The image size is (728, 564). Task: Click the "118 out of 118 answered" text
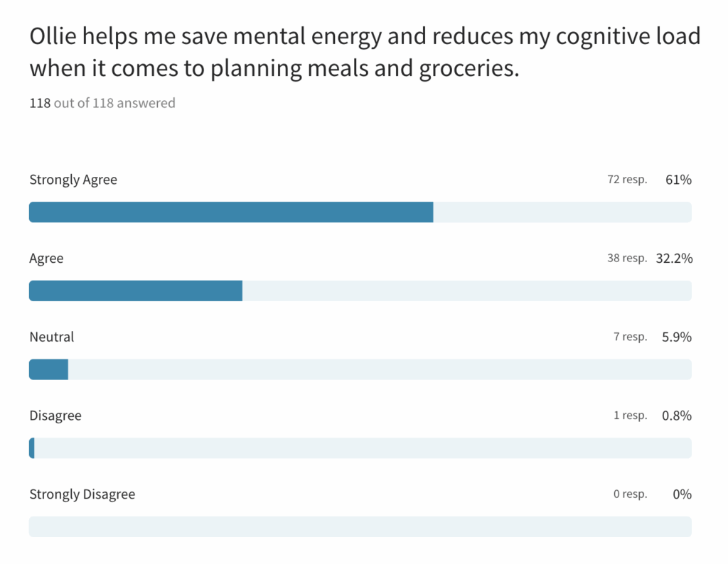[102, 103]
